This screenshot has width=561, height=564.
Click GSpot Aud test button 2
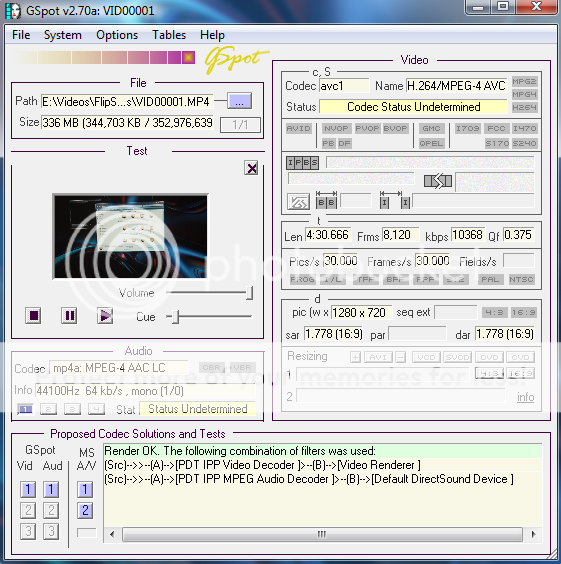coord(51,510)
